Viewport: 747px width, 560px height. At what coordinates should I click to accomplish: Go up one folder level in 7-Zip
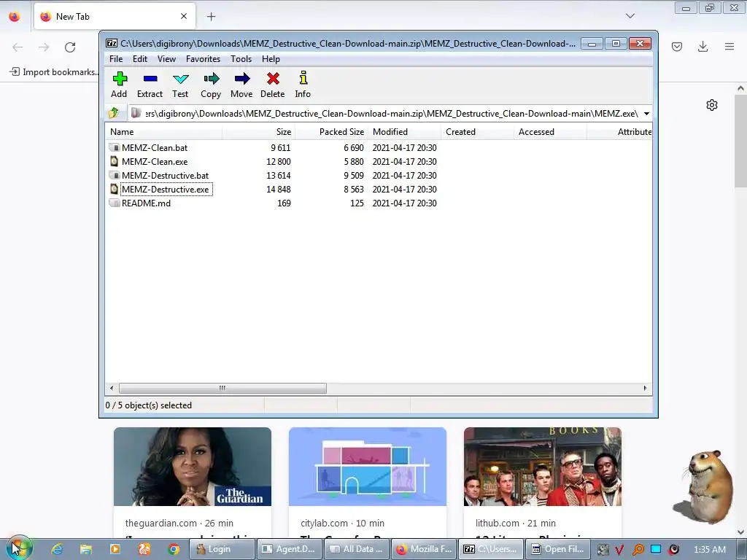(114, 113)
